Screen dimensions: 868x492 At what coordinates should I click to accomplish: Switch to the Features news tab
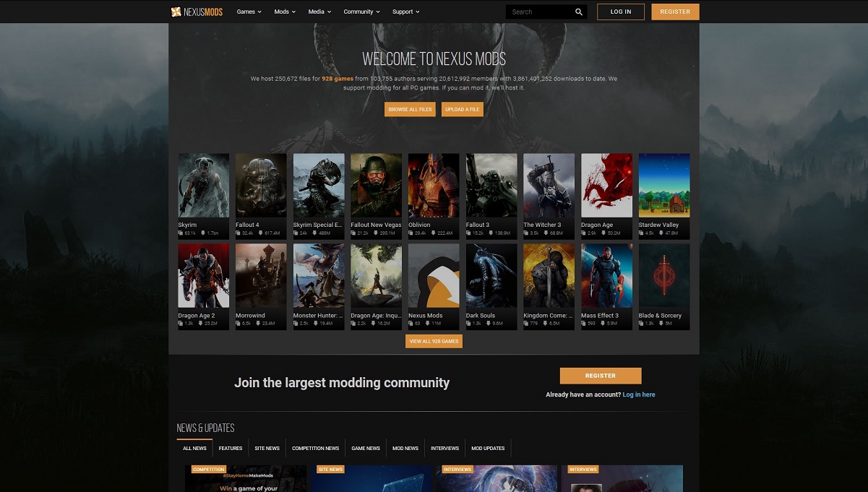[230, 448]
